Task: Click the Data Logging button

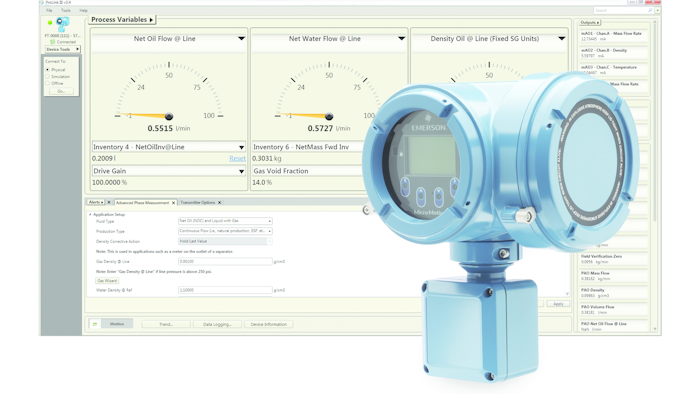Action: [217, 324]
